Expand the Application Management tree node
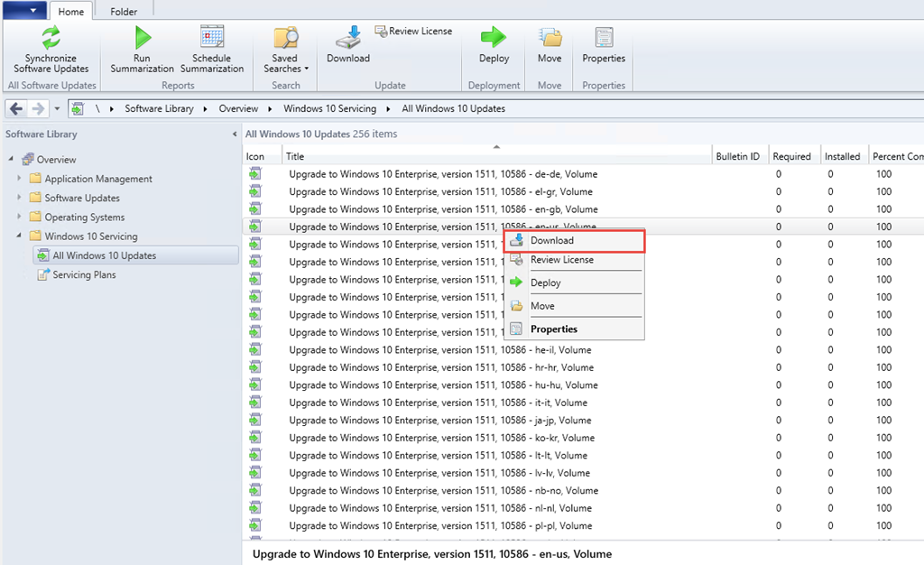The width and height of the screenshot is (924, 565). coord(19,178)
